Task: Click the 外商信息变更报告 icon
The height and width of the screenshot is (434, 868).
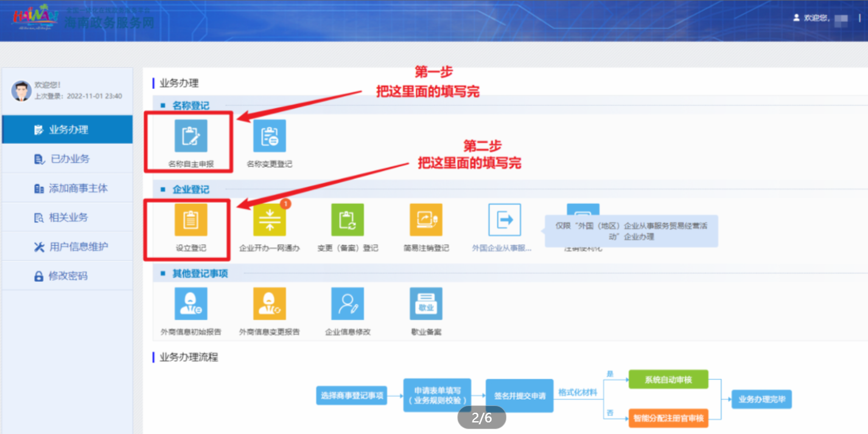Action: point(269,304)
